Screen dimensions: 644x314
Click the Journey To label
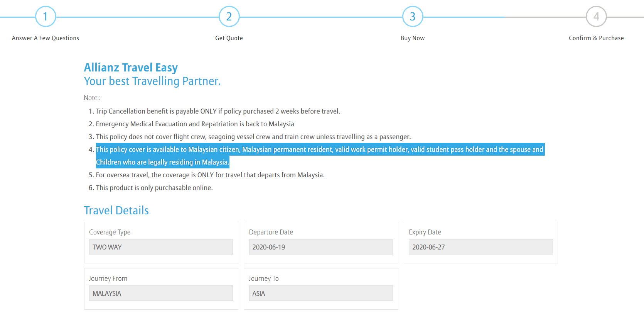(x=264, y=278)
